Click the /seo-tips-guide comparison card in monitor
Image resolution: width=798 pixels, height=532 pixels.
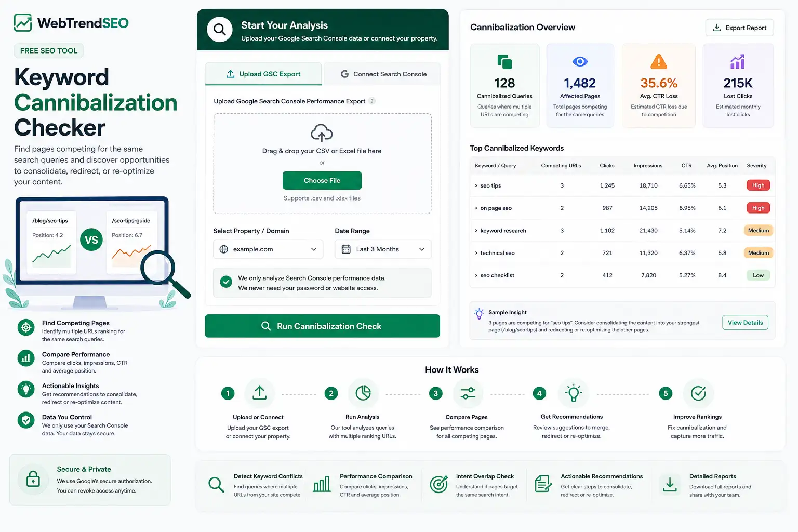pos(131,242)
